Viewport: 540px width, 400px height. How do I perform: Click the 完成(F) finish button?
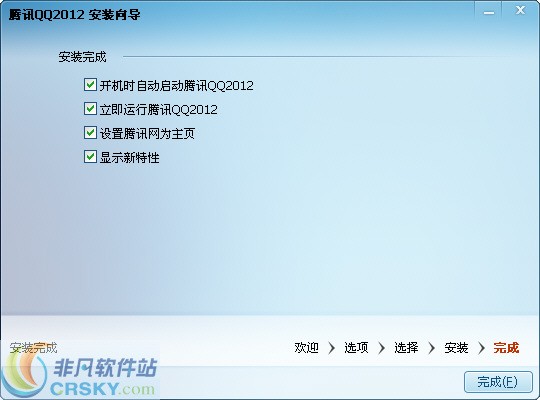pos(498,382)
